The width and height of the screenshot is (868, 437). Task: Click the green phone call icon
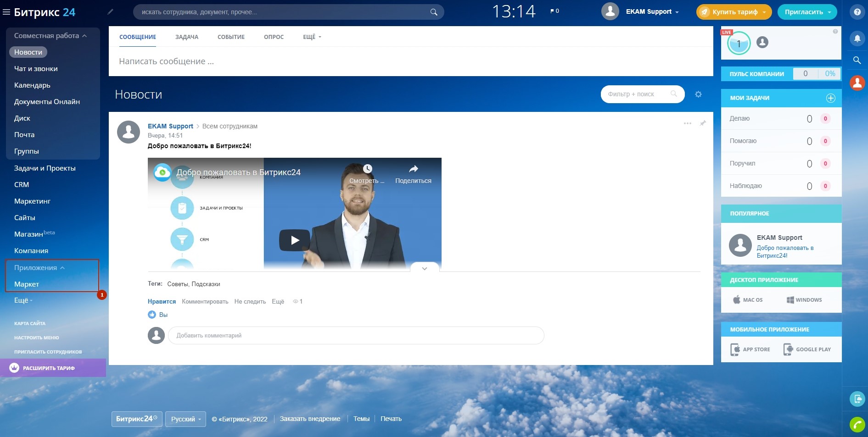pos(857,425)
